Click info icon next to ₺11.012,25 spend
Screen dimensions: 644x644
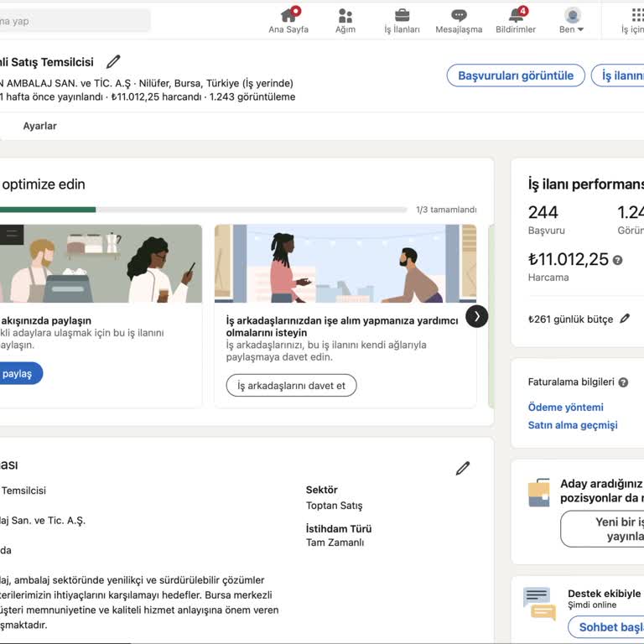[618, 260]
